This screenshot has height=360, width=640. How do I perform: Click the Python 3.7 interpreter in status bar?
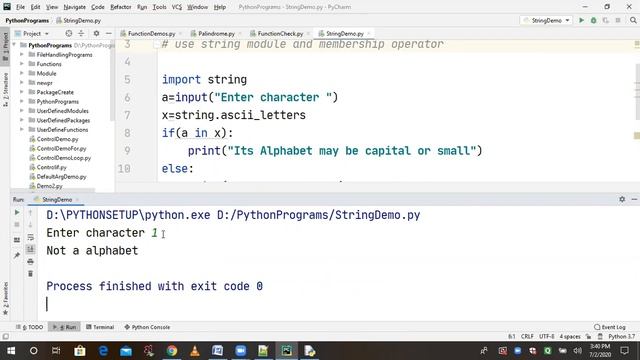point(621,336)
